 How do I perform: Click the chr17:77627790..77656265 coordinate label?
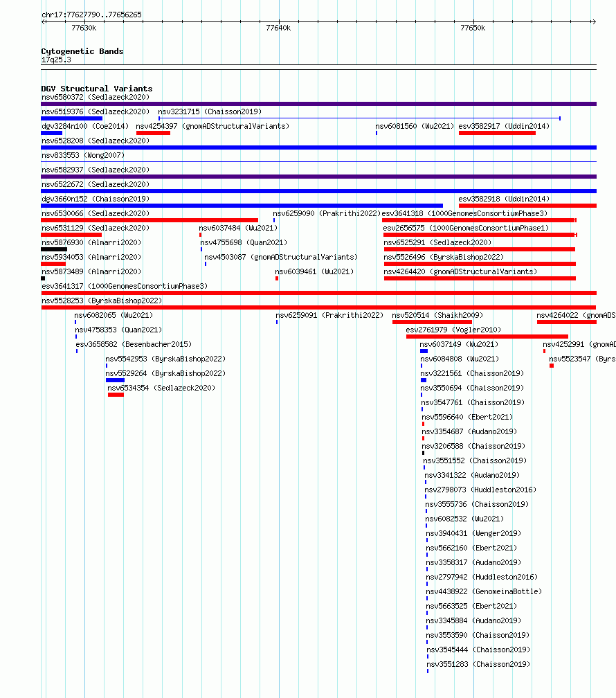pos(91,15)
